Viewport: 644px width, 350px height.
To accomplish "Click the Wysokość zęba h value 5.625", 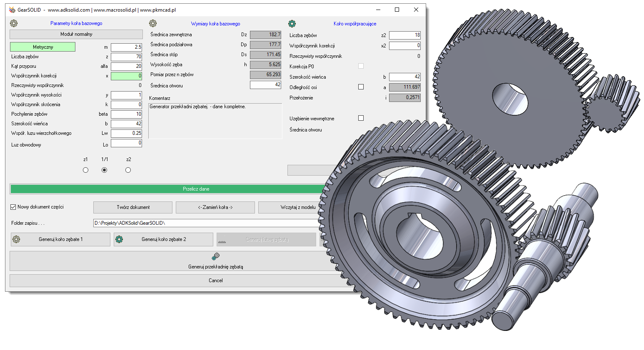I will pyautogui.click(x=266, y=65).
